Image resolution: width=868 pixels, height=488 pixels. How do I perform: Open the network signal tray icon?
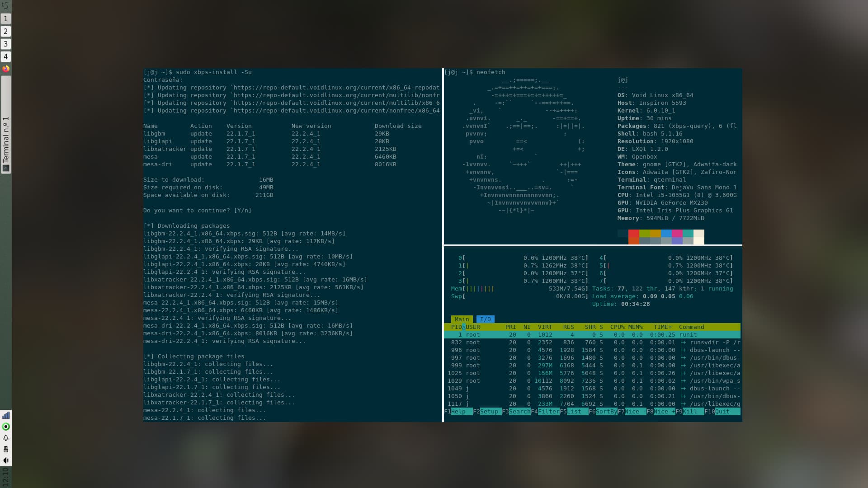tap(6, 415)
